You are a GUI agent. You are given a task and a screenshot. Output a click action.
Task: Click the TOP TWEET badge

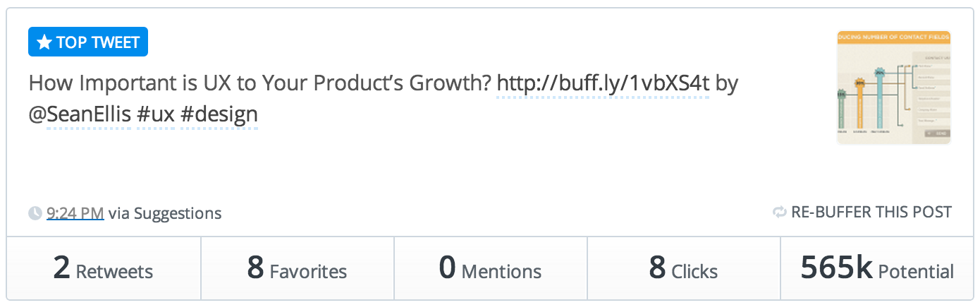pyautogui.click(x=88, y=43)
